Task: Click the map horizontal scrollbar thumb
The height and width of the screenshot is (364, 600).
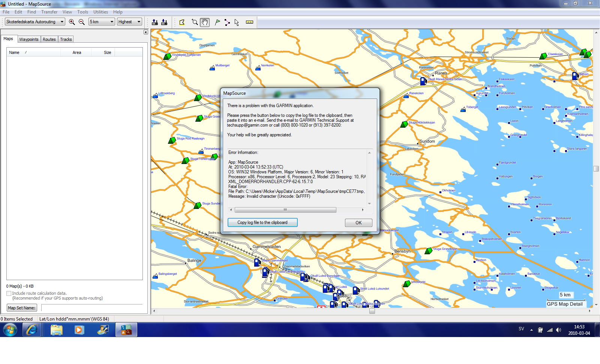Action: coord(372,311)
